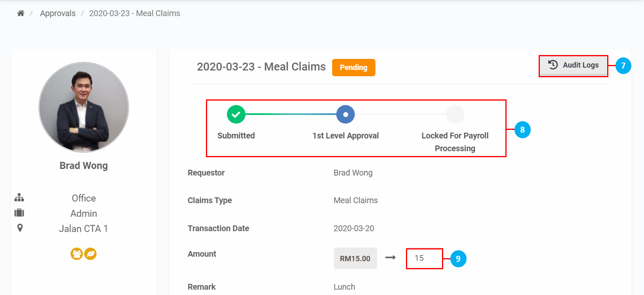Viewport: 644px width, 295px height.
Task: Click the orange Pending status badge
Action: click(x=353, y=67)
